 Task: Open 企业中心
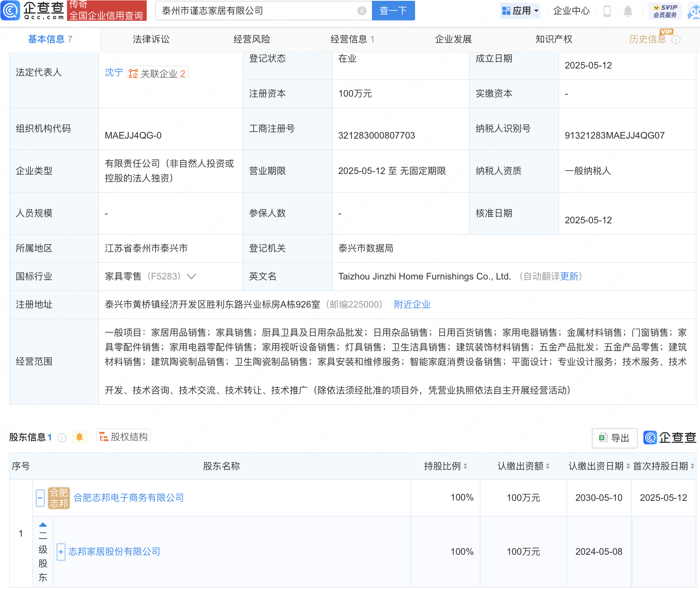coord(571,11)
